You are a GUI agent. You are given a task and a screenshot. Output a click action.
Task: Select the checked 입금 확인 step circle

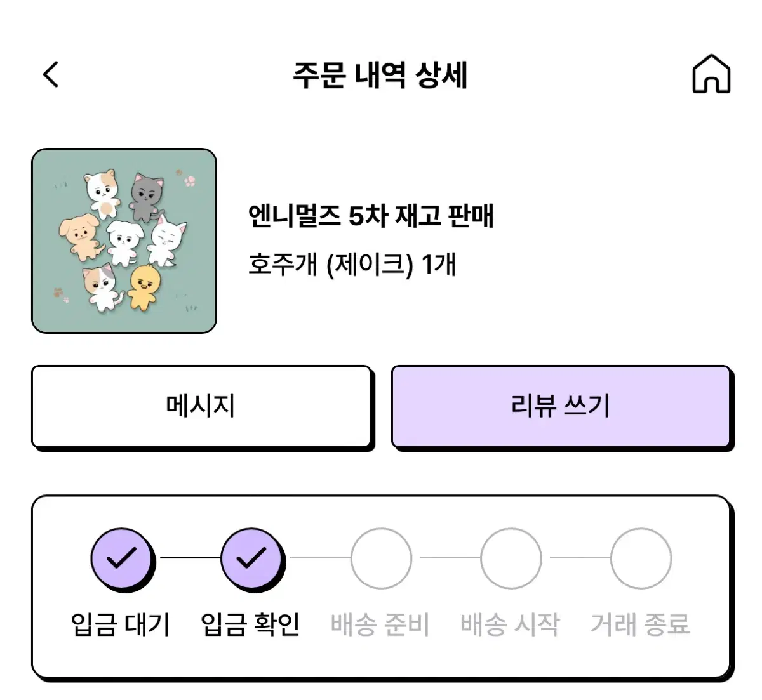coord(251,558)
